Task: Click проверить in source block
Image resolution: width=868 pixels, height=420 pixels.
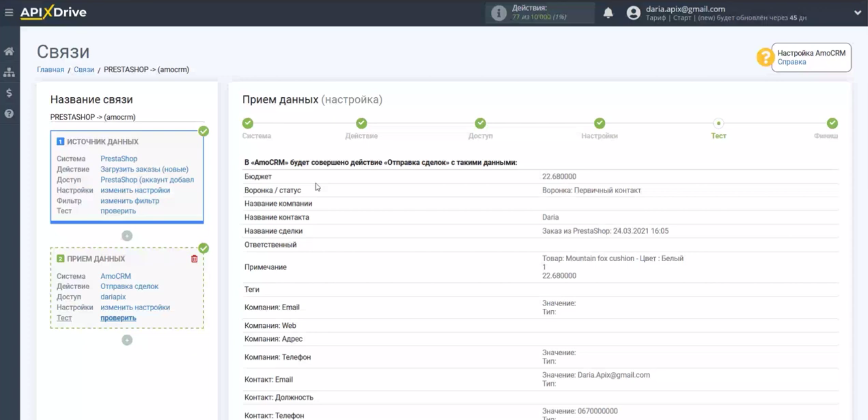Action: click(x=118, y=211)
